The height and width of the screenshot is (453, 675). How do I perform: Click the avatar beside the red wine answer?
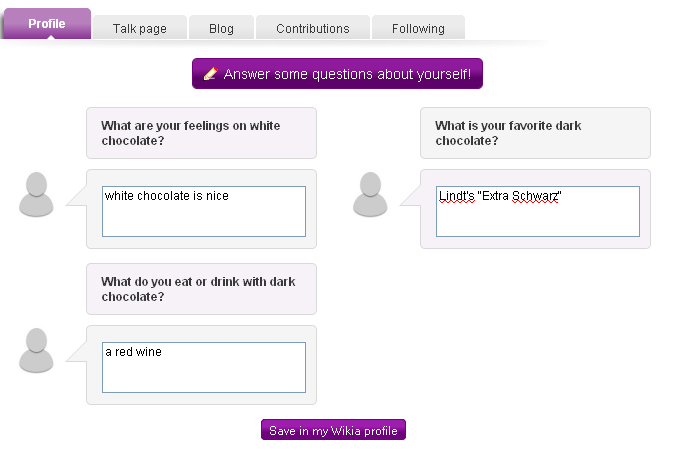(x=36, y=350)
